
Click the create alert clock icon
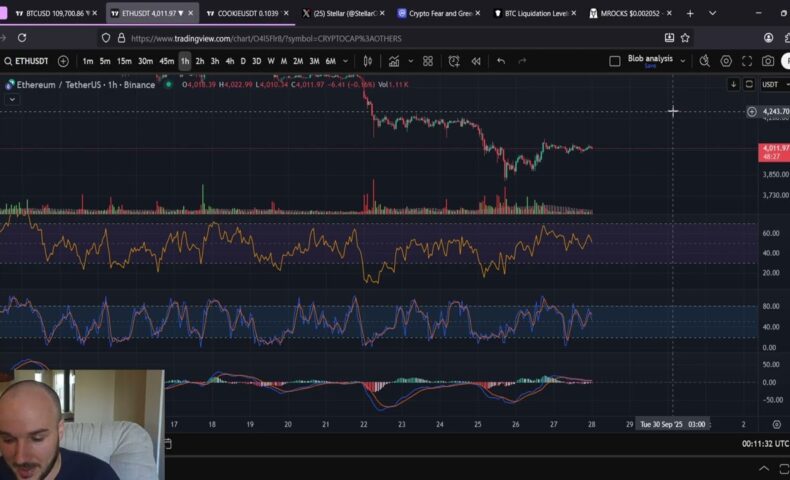click(x=453, y=61)
